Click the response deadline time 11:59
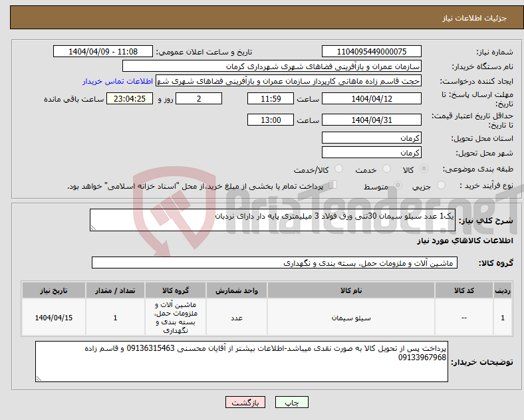The width and height of the screenshot is (524, 420). click(x=271, y=98)
